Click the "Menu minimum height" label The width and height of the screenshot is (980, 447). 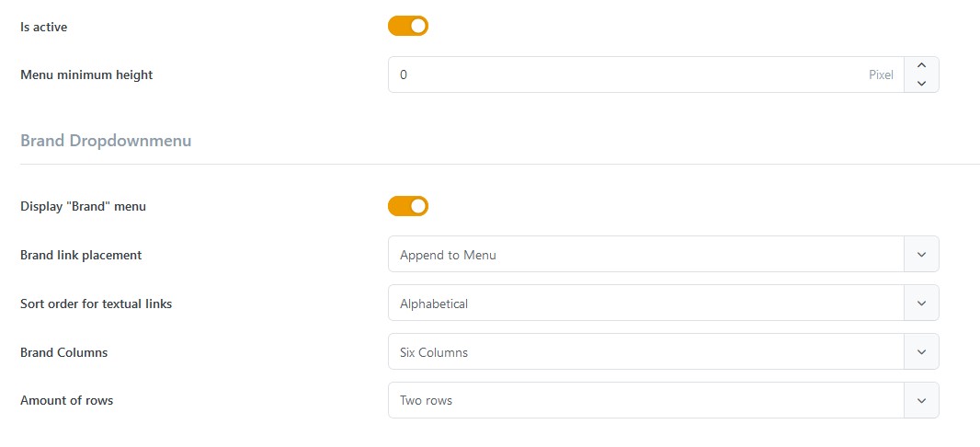point(86,75)
